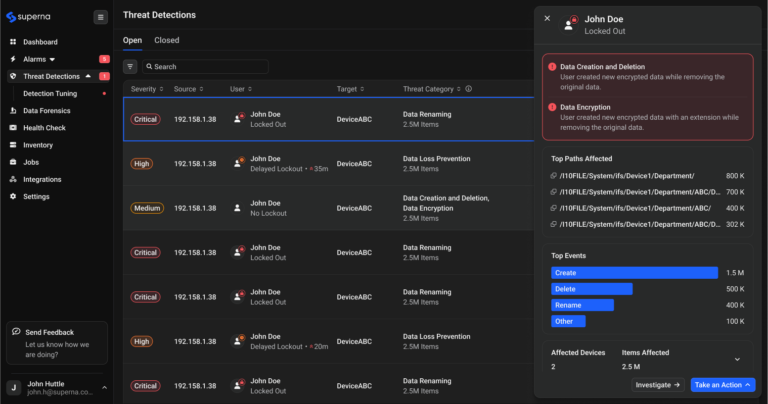The image size is (768, 404).
Task: Click the Inventory sidebar icon
Action: (13, 145)
